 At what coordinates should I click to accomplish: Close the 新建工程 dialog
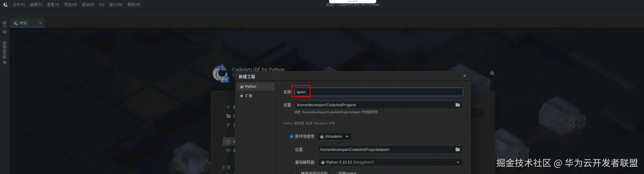[465, 76]
